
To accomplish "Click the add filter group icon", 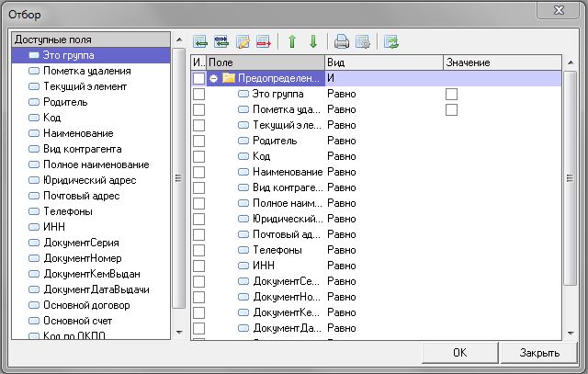I will coord(221,41).
